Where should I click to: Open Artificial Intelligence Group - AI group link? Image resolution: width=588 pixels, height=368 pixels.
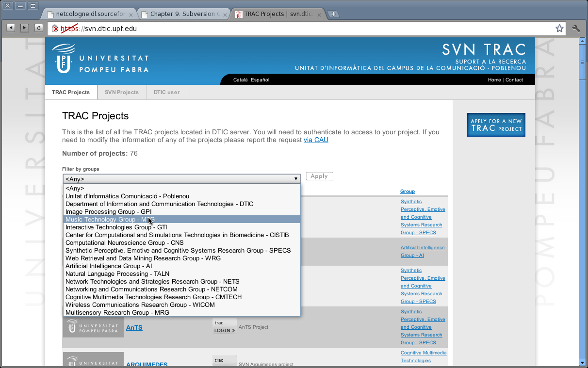point(423,252)
